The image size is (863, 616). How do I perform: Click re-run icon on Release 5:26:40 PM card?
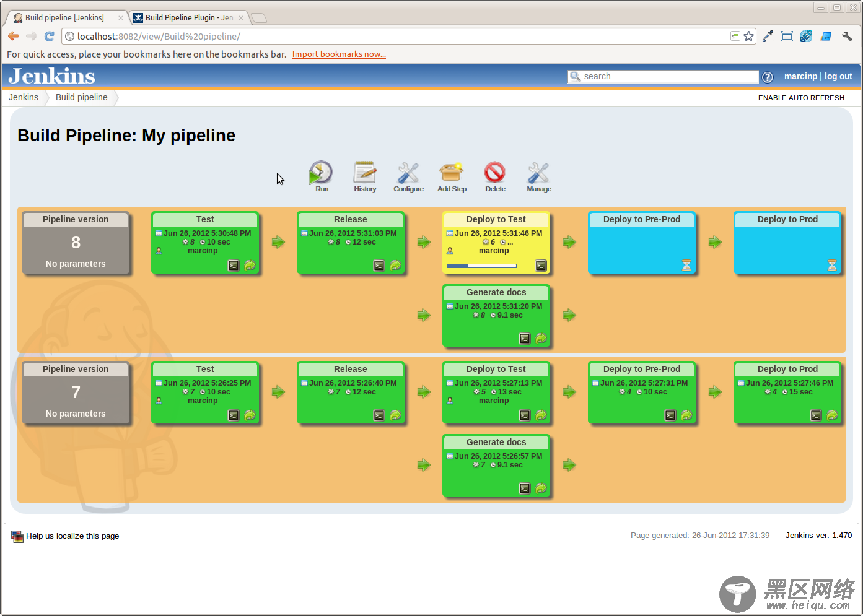(395, 415)
